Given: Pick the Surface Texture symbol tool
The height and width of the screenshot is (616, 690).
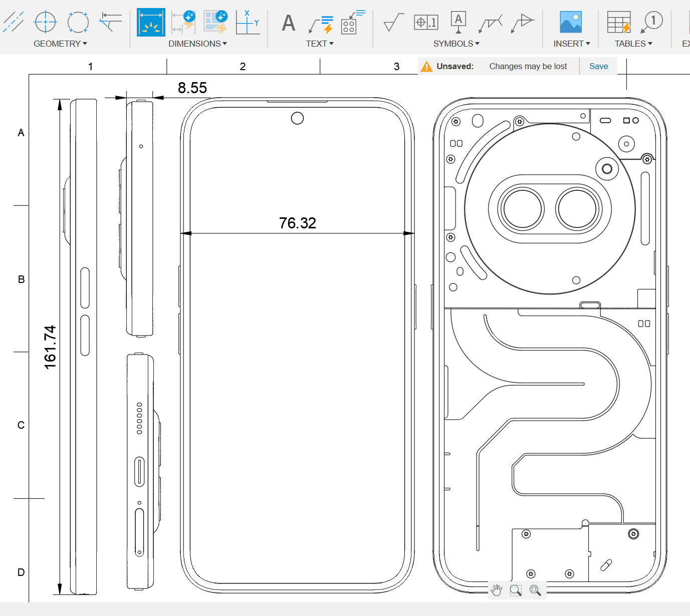Looking at the screenshot, I should [x=393, y=23].
